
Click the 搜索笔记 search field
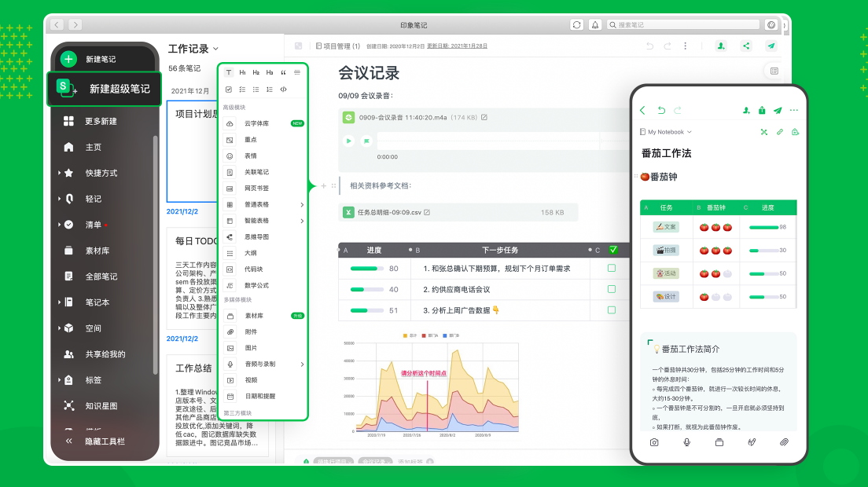coord(683,25)
